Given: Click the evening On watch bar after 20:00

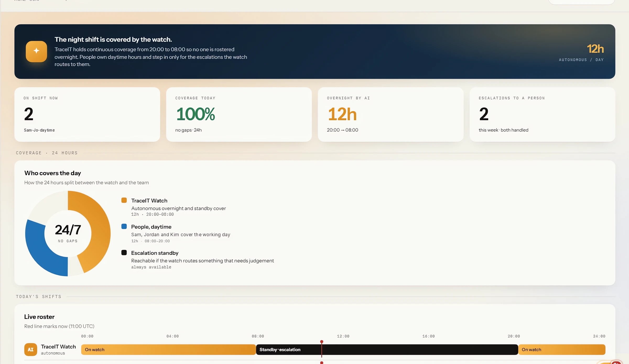Looking at the screenshot, I should pos(562,350).
